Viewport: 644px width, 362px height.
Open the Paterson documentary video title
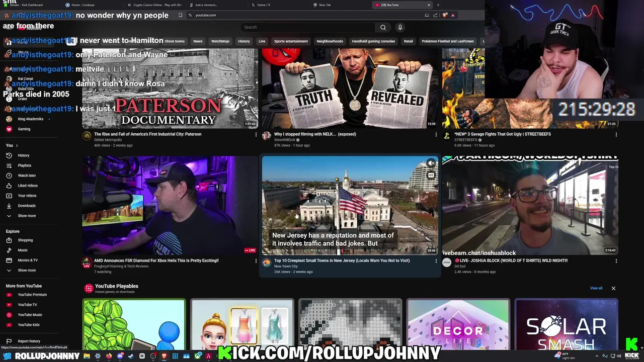(x=147, y=134)
